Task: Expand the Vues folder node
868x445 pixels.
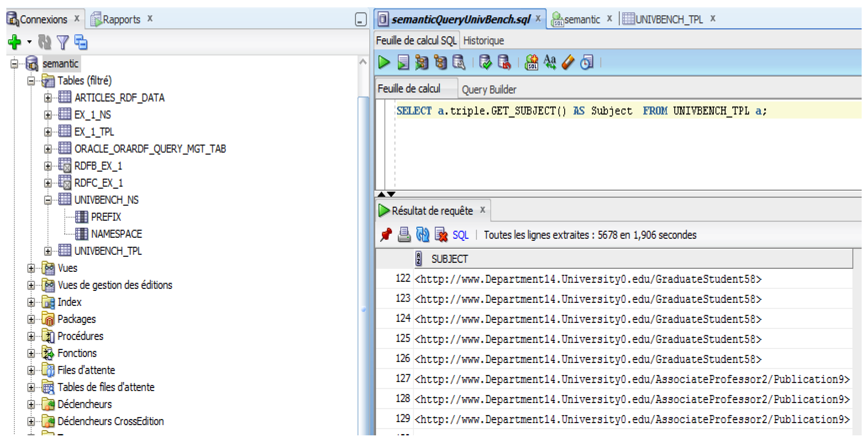Action: (31, 269)
